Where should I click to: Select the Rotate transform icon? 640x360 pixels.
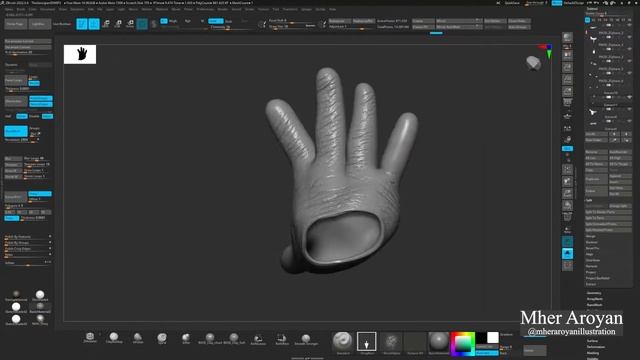tap(130, 24)
